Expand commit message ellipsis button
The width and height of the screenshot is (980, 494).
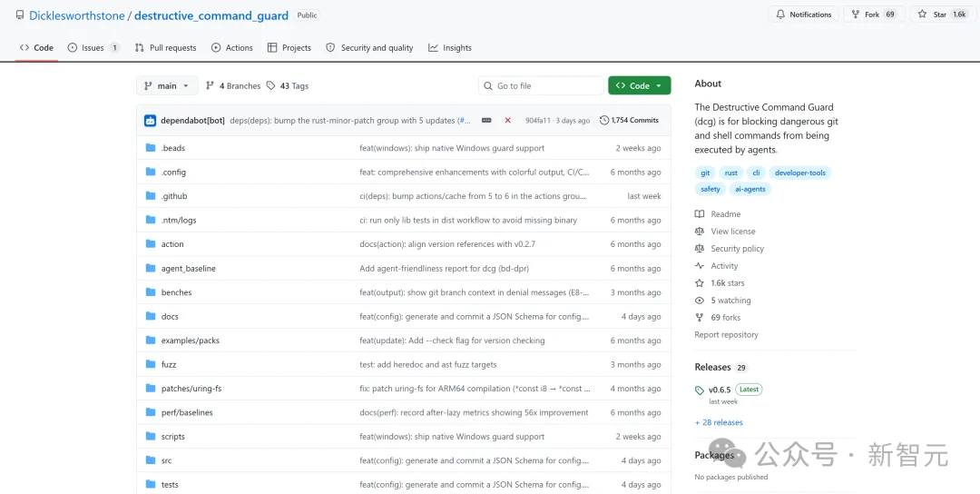click(x=486, y=120)
